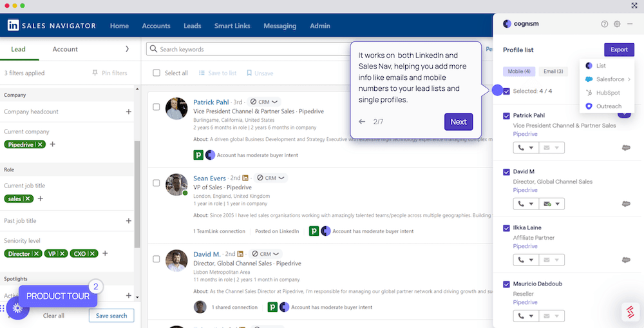Image resolution: width=644 pixels, height=328 pixels.
Task: Uncheck David M in the profile list
Action: pyautogui.click(x=507, y=172)
